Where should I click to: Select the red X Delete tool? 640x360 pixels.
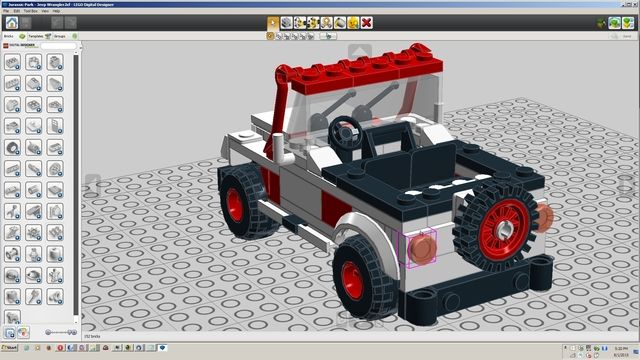[x=367, y=23]
